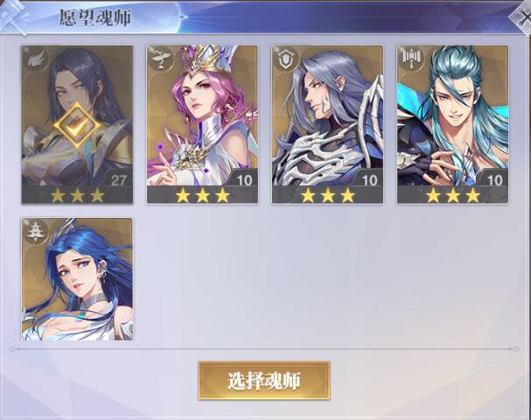This screenshot has height=420, width=531.
Task: Pick the blue-haired woman portrait in second row
Action: click(77, 279)
